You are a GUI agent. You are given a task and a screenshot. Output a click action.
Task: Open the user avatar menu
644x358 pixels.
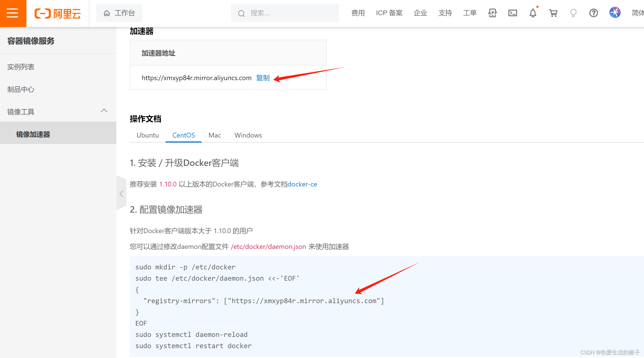(615, 13)
